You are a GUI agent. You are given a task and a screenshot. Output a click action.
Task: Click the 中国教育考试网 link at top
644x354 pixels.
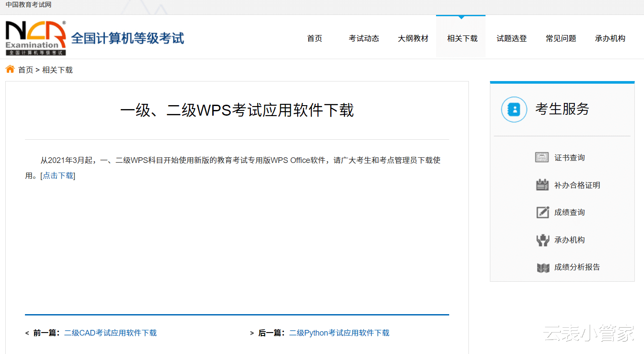(28, 5)
